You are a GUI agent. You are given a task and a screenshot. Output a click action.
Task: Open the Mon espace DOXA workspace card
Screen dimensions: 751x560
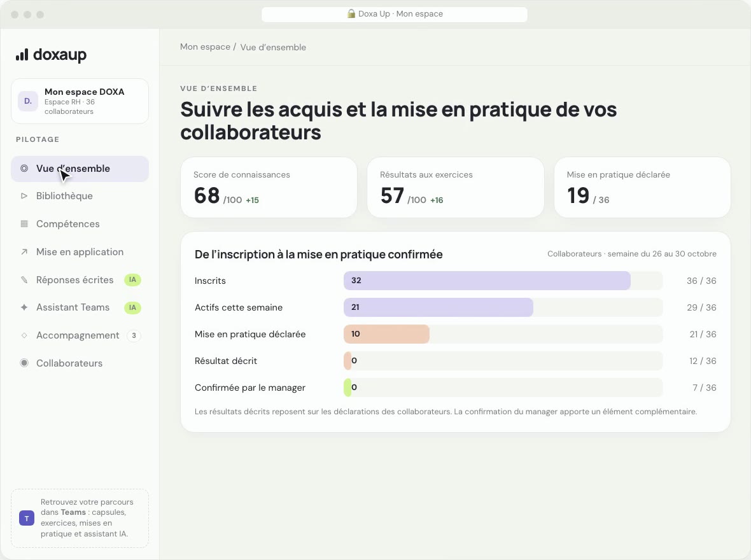80,101
